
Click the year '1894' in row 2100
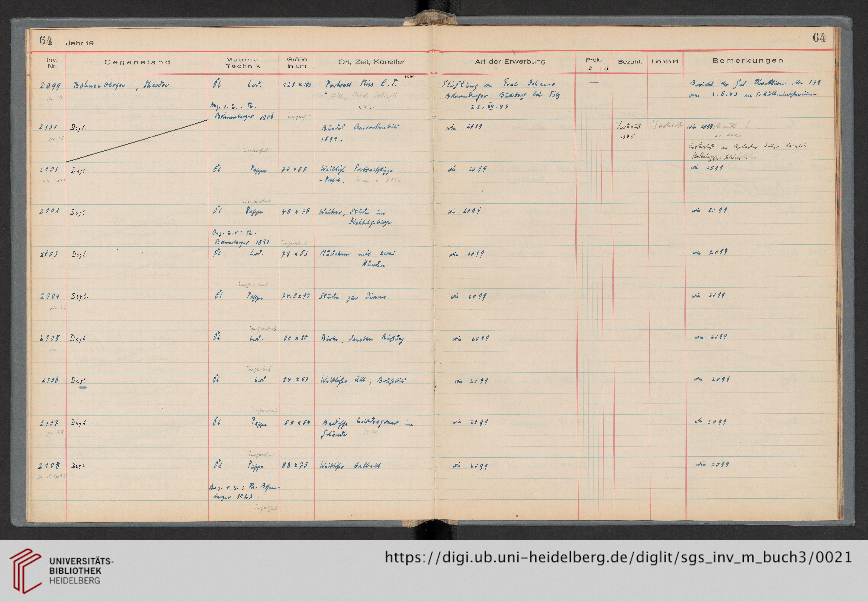point(331,139)
